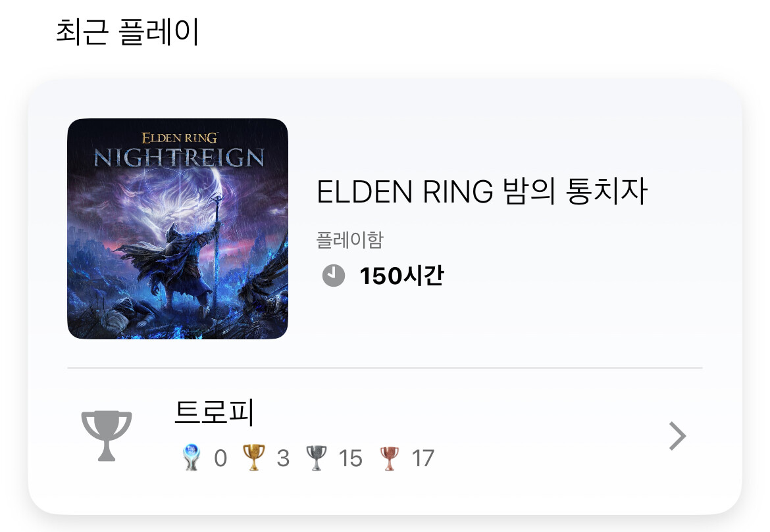Tap the platinum trophy icon

[191, 458]
